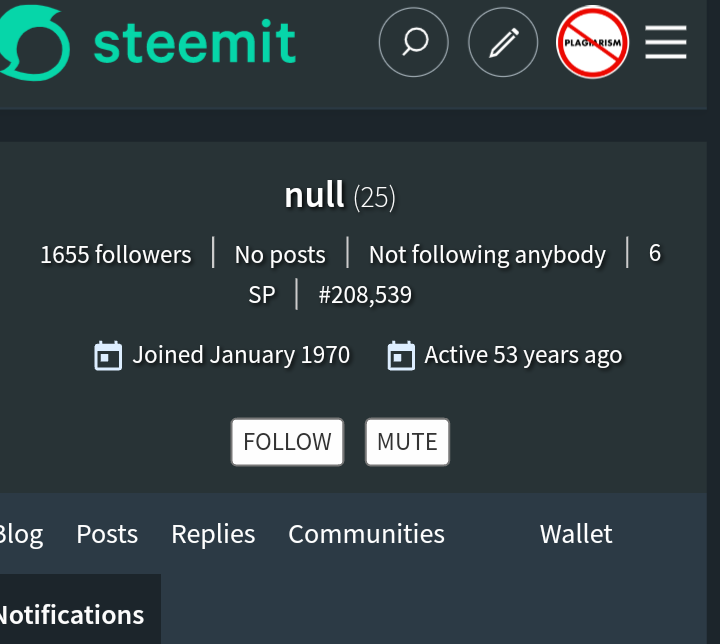Click the null username heading
The width and height of the screenshot is (720, 644).
(x=314, y=194)
